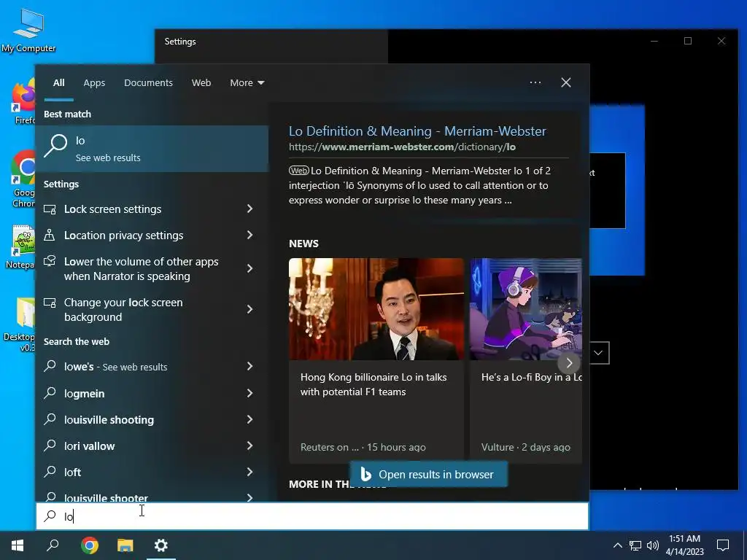Click the Lo-fi Boy news thumbnail

coord(525,309)
